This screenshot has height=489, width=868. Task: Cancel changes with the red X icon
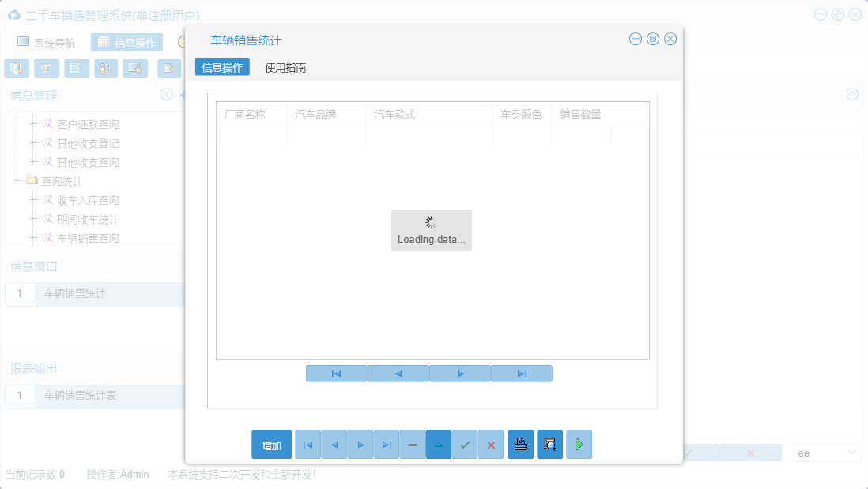coord(491,444)
